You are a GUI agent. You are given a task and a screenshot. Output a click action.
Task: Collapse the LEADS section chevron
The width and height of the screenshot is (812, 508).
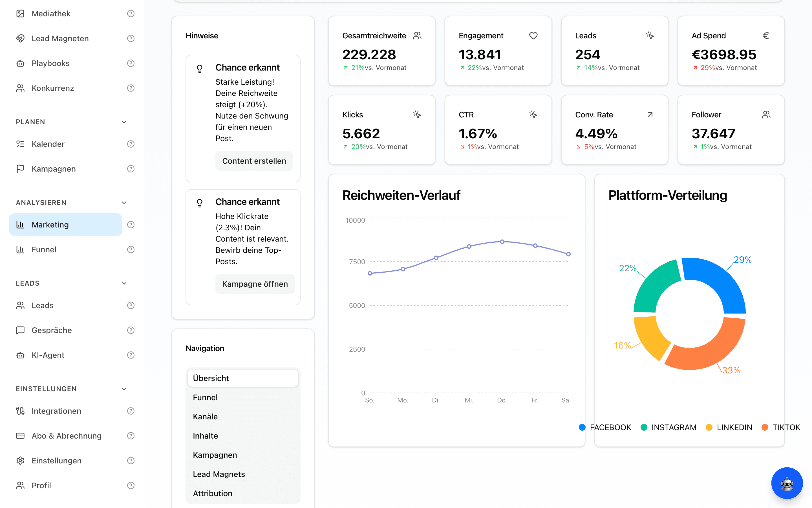pyautogui.click(x=124, y=283)
